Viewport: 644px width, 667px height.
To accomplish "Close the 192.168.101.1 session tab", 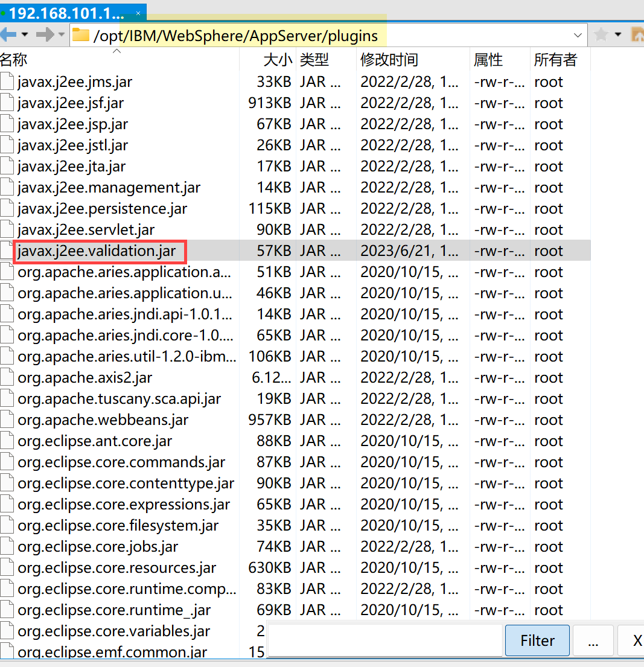I will [138, 14].
